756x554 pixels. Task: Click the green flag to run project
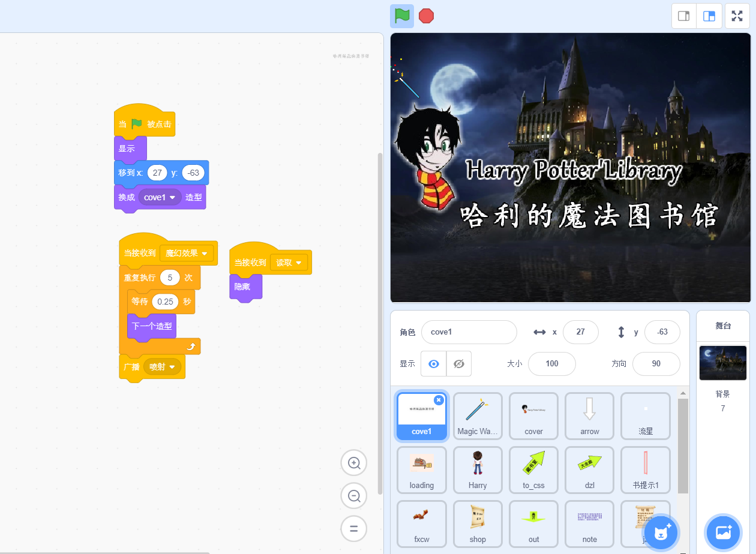(402, 16)
